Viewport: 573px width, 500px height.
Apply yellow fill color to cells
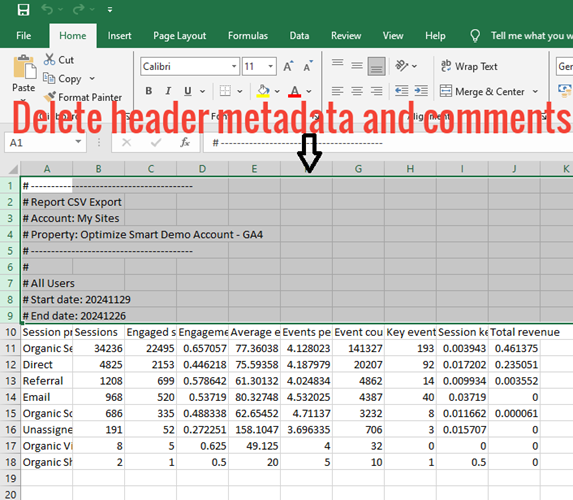(263, 91)
